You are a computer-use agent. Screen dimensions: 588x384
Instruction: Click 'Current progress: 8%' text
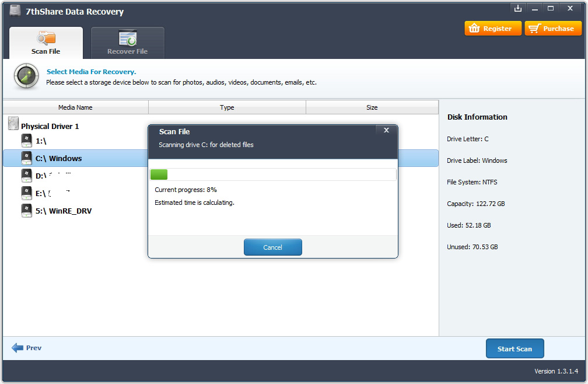click(185, 190)
